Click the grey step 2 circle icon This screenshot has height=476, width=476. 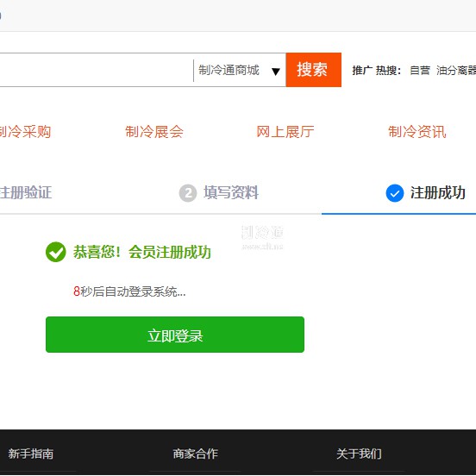tap(188, 193)
